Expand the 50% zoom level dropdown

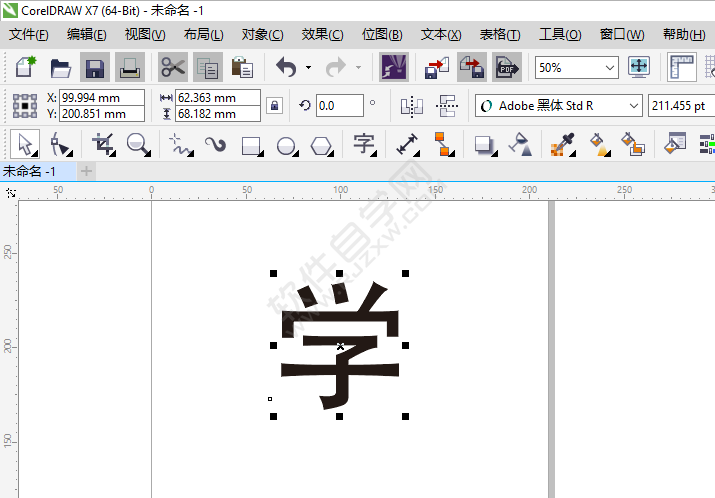610,67
